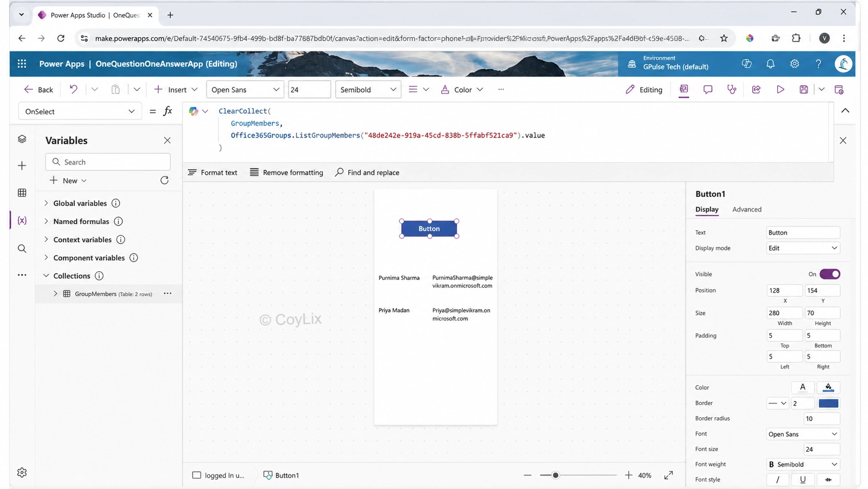
Task: Adjust the zoom slider handle
Action: tap(555, 475)
